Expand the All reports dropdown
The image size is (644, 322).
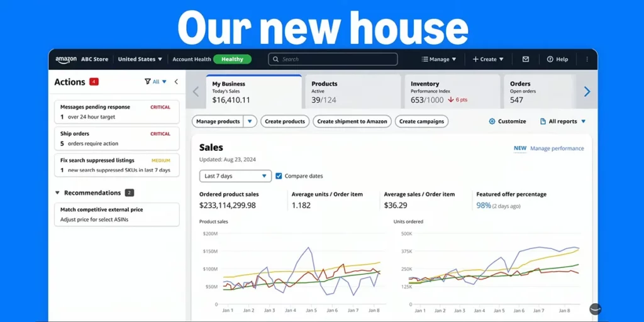point(563,121)
